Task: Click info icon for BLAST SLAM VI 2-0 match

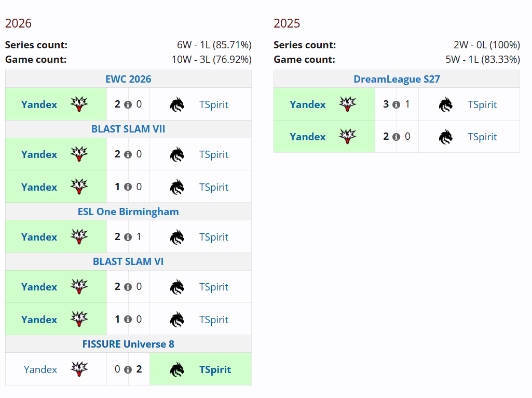Action: 128,287
